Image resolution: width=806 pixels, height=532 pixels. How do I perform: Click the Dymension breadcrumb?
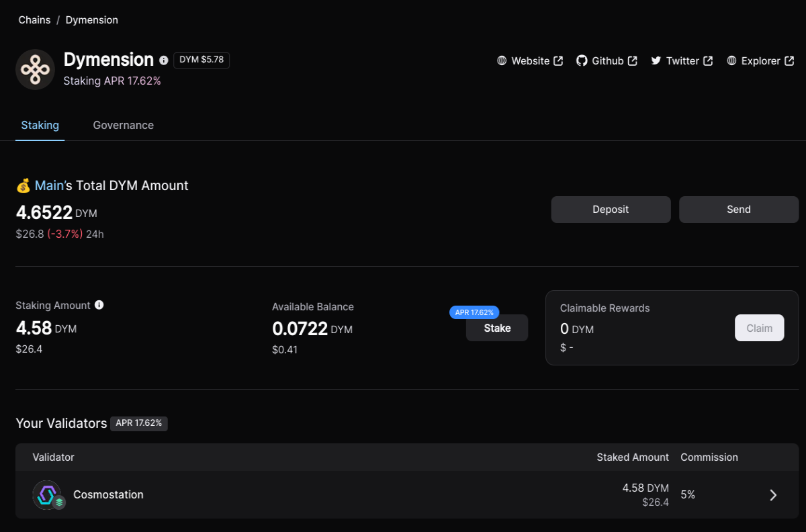click(92, 20)
